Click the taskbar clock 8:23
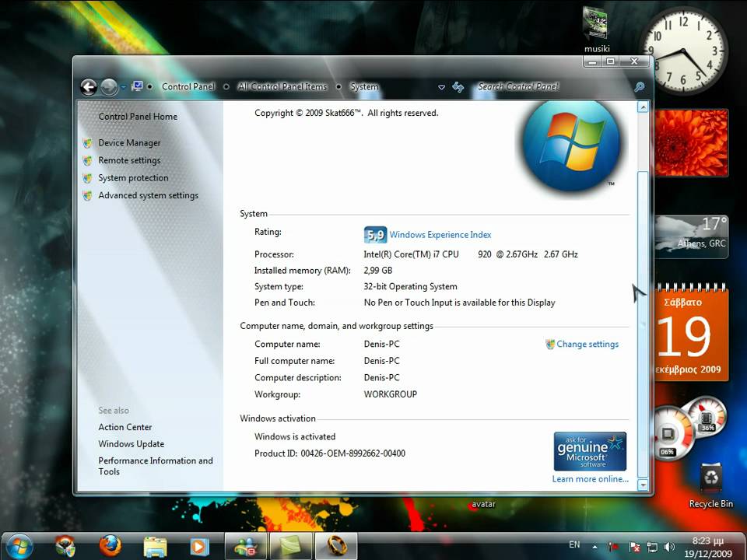Image resolution: width=747 pixels, height=560 pixels. [708, 547]
